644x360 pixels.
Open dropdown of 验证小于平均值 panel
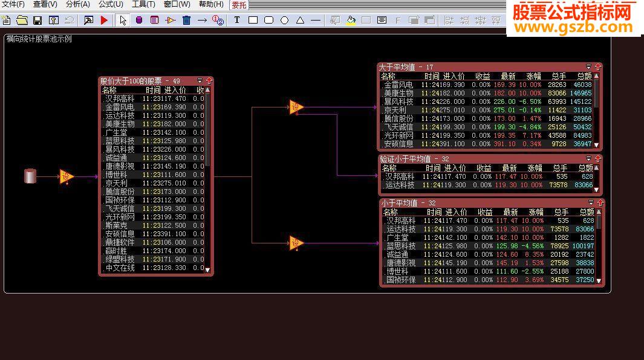588,158
